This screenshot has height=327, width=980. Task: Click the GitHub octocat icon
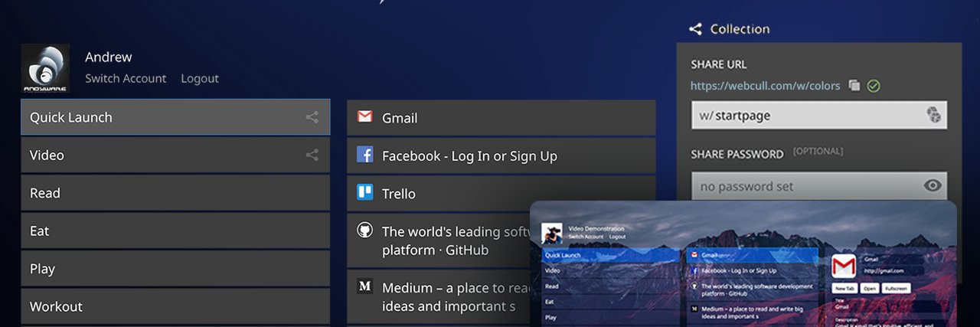tap(365, 231)
